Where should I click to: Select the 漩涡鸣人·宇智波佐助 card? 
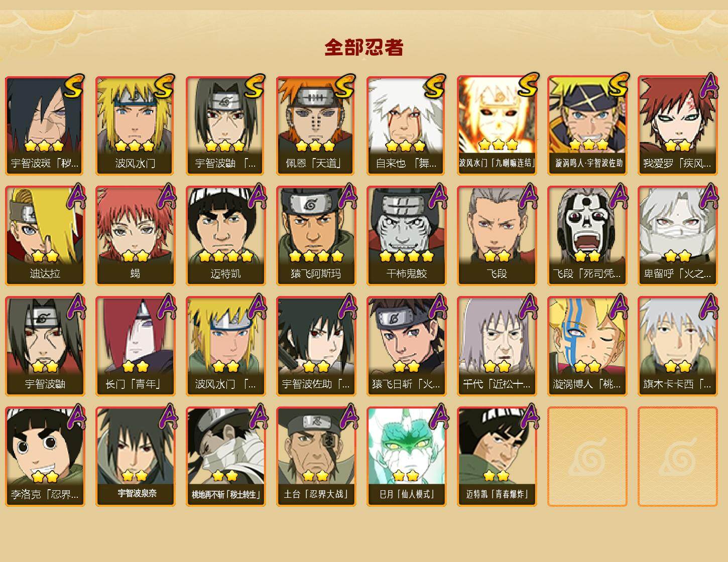(x=587, y=125)
